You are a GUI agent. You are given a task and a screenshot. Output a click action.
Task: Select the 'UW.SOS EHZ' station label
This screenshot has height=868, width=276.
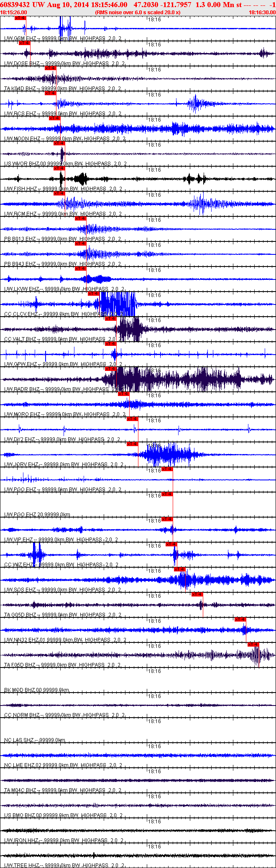tap(20, 590)
